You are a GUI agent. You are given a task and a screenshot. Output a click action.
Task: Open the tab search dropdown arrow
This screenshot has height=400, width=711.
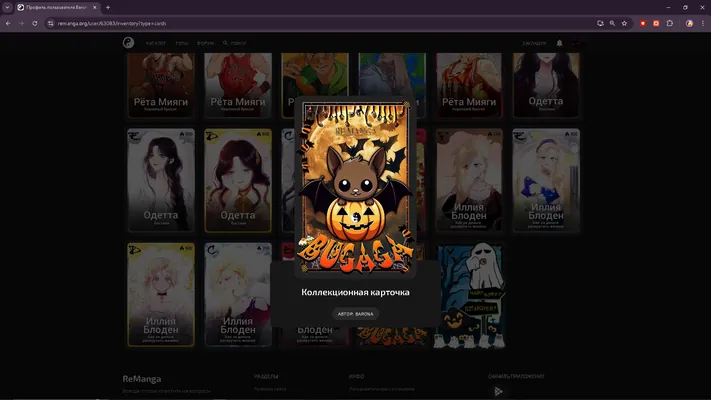[7, 7]
